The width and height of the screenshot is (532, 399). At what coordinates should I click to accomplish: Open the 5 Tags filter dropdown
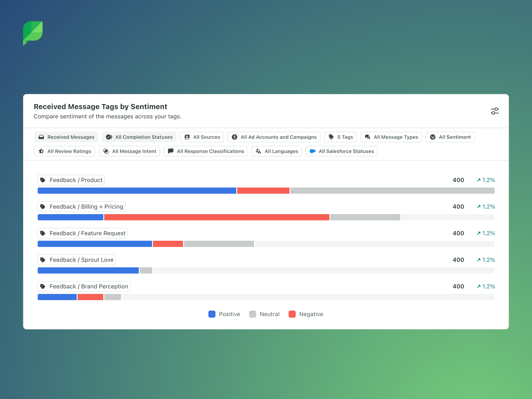pyautogui.click(x=340, y=137)
